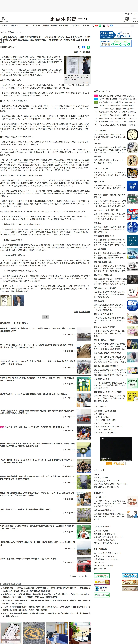Open 鹿児島のニュース一覧へ link at list bottom
Image resolution: width=138 pixels, height=644 pixels.
click(x=80, y=576)
